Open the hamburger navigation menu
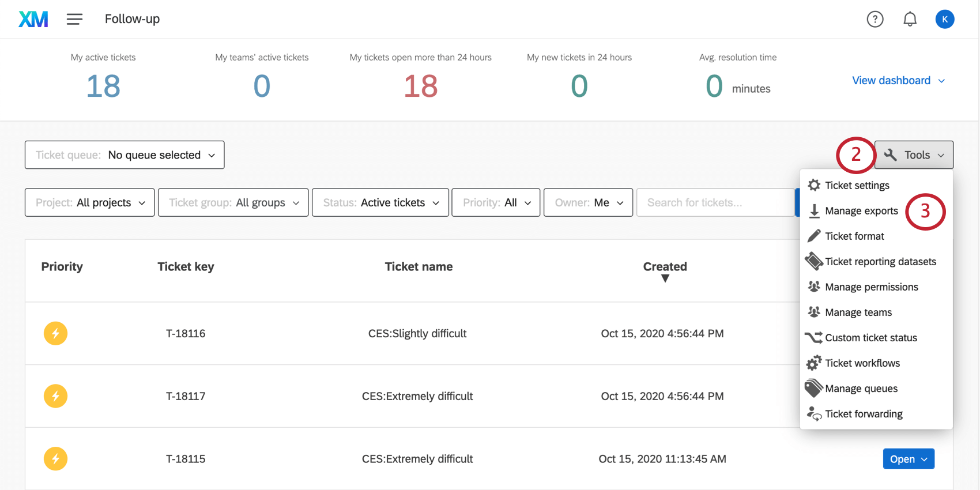This screenshot has height=490, width=980. tap(74, 19)
